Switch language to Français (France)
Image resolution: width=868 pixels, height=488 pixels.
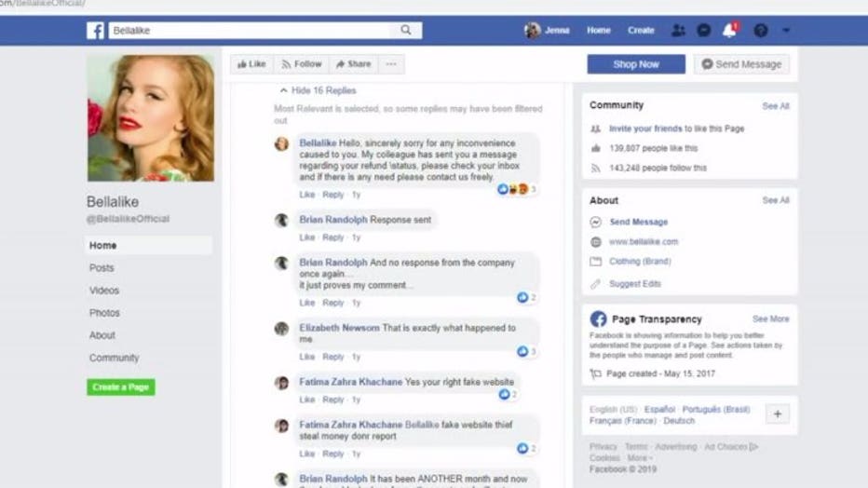(622, 421)
